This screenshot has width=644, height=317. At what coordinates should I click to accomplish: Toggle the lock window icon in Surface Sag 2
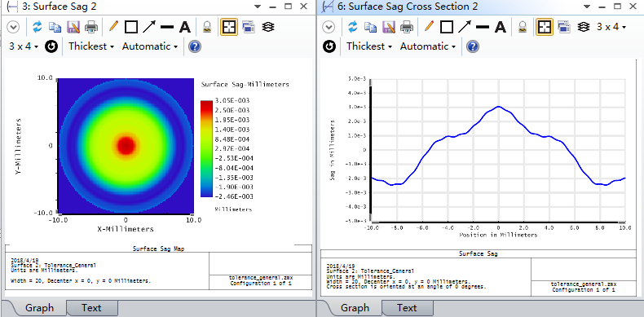pyautogui.click(x=207, y=27)
